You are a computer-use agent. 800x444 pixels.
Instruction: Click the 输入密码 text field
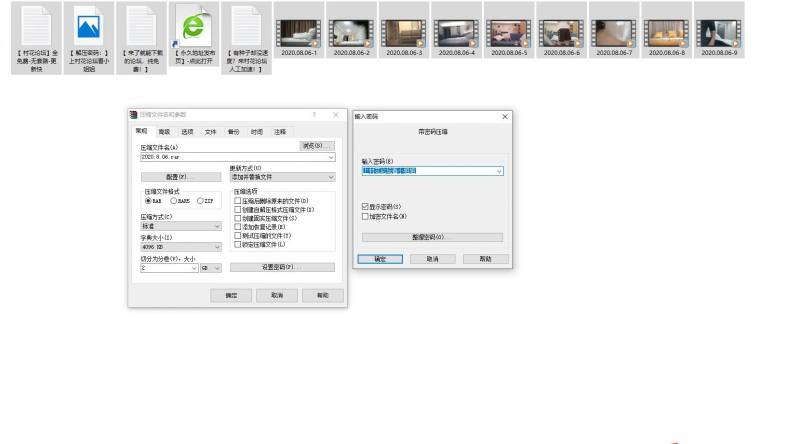point(428,171)
